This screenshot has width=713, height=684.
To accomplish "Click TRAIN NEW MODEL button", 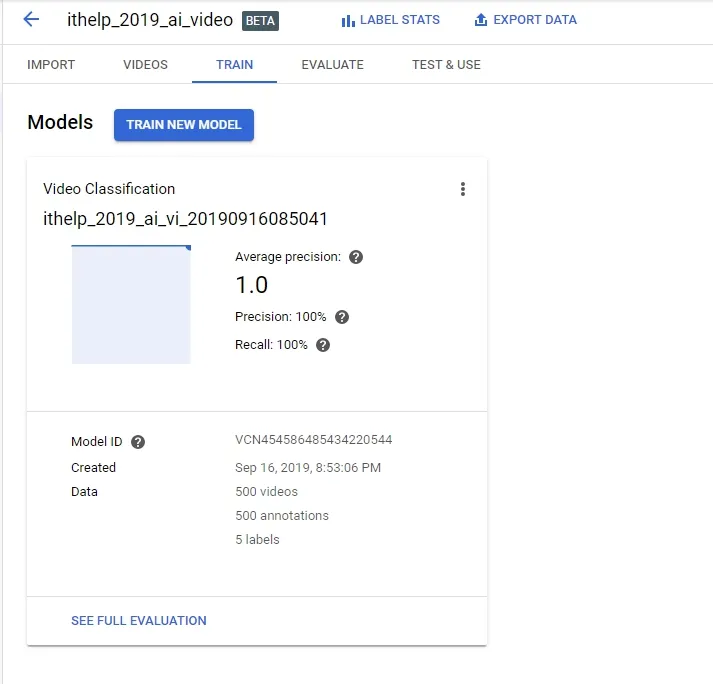I will [x=184, y=125].
